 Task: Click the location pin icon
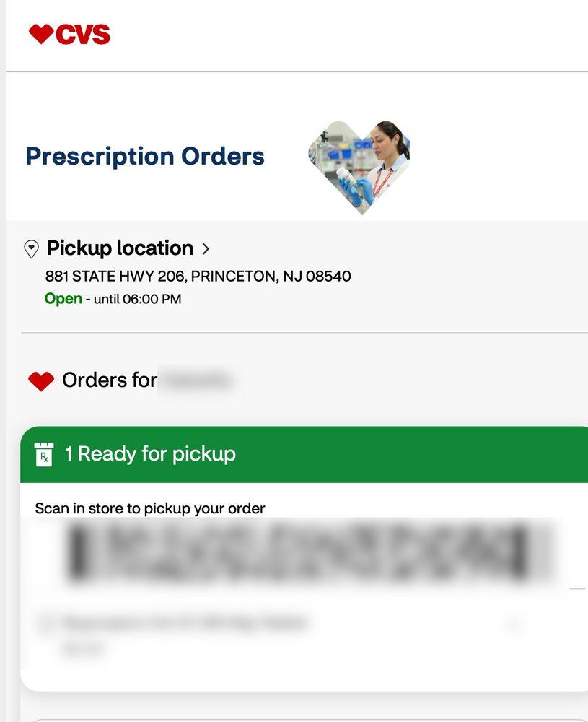[32, 249]
